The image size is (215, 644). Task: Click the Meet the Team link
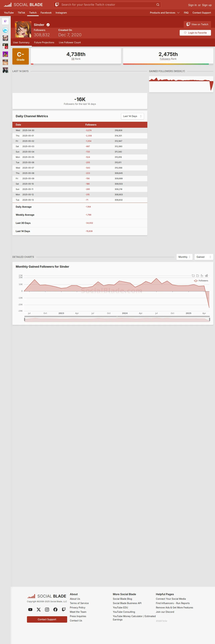click(x=78, y=612)
